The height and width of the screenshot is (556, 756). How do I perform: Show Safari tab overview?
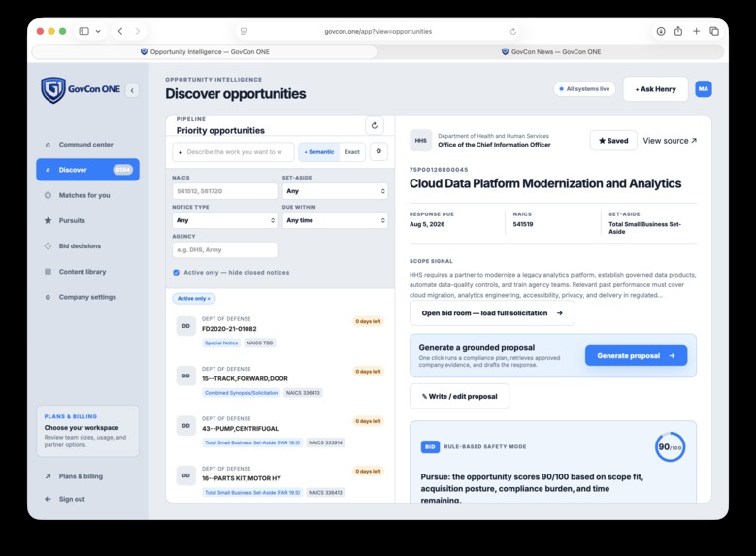point(714,31)
